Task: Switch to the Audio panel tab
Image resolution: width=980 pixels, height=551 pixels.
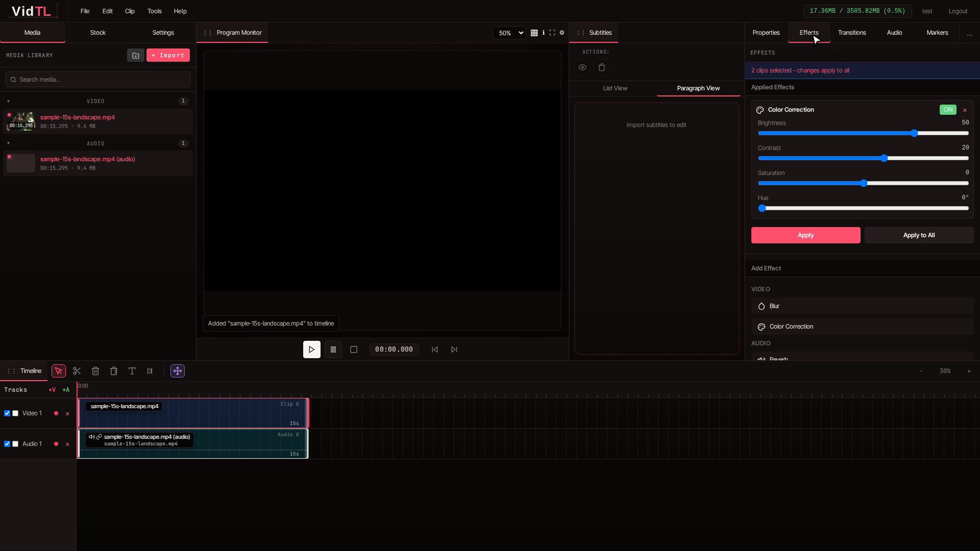Action: click(x=895, y=33)
